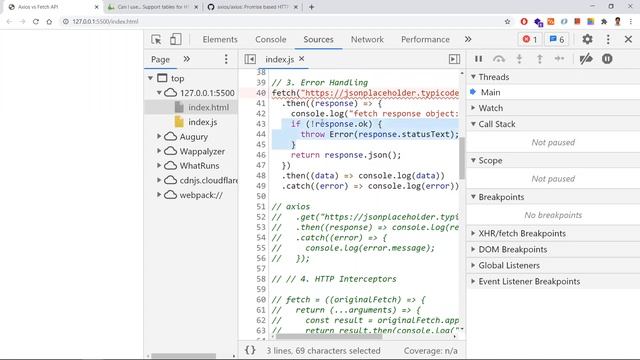The image size is (640, 360).
Task: Click the address bar URL field
Action: pos(282,22)
